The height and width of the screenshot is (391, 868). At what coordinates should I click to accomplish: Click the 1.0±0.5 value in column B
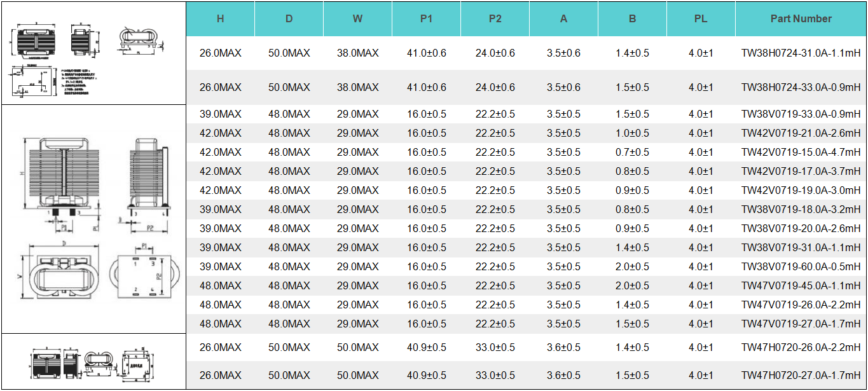click(x=632, y=134)
